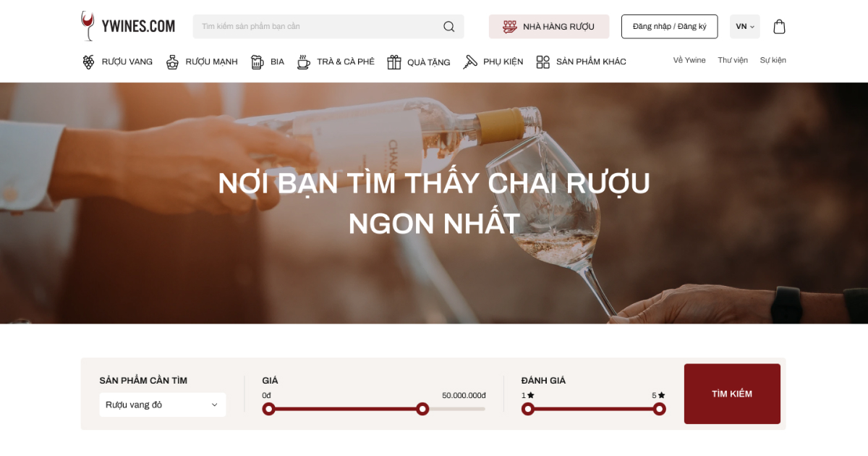The width and height of the screenshot is (868, 456).
Task: Click the YWINES.COM wine glass logo
Action: coord(128,26)
